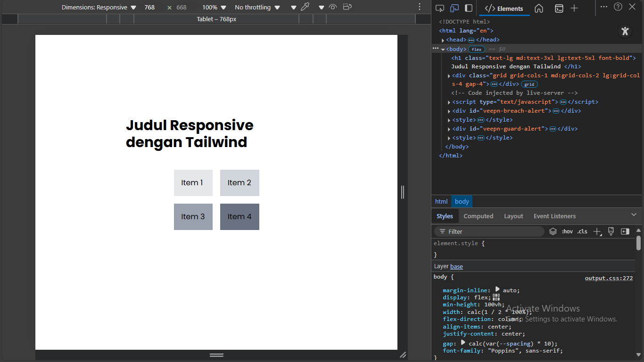Open the flexbox editor icon
The height and width of the screenshot is (362, 644).
tap(496, 297)
